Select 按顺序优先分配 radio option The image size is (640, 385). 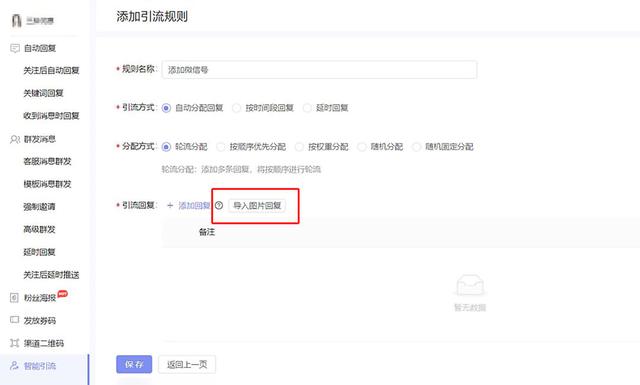coord(221,147)
